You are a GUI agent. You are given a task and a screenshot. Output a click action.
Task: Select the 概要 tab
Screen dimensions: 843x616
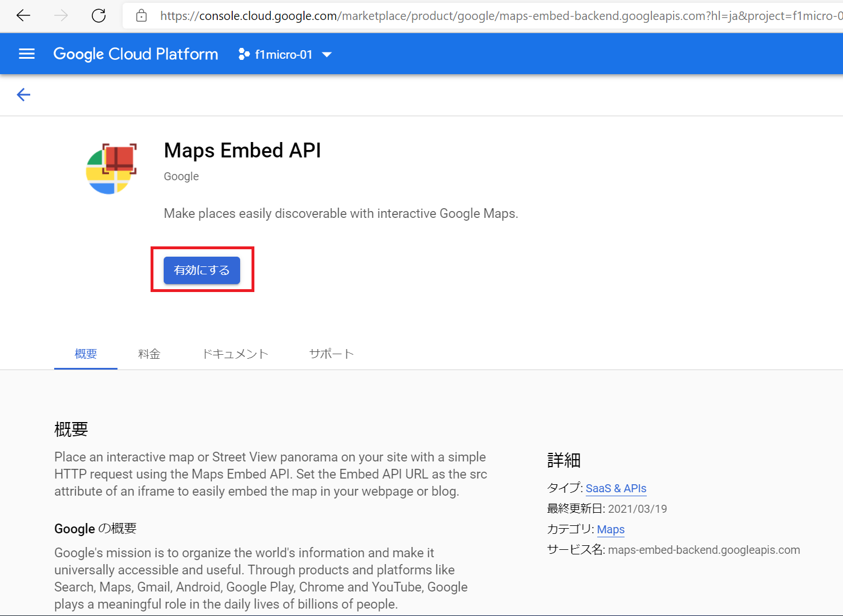86,354
